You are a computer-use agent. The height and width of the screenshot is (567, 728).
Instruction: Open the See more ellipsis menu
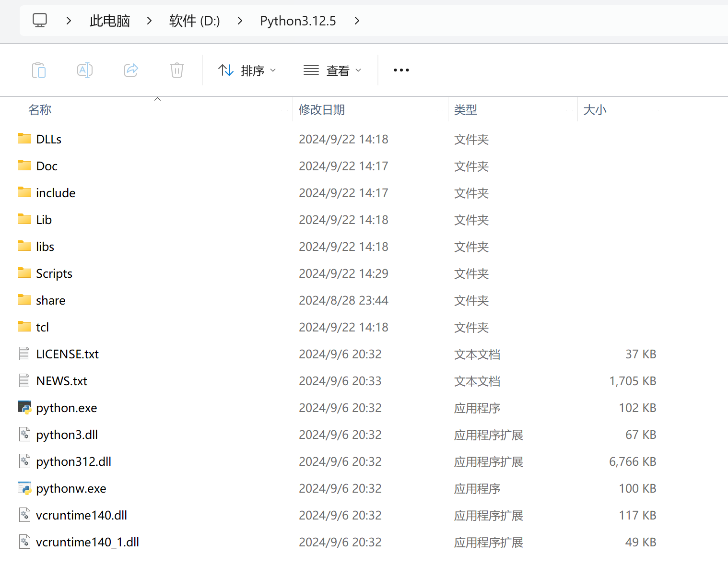click(x=401, y=70)
